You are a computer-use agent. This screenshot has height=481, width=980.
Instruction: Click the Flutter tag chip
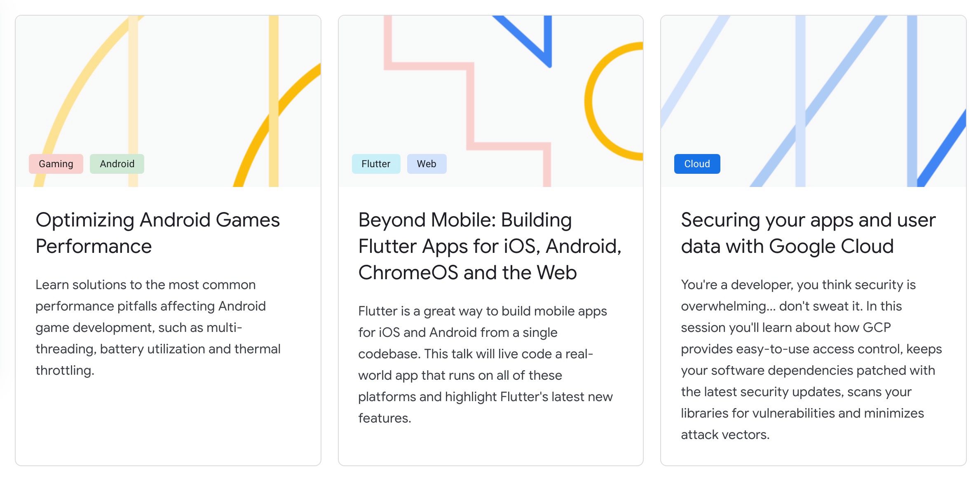[x=376, y=164]
